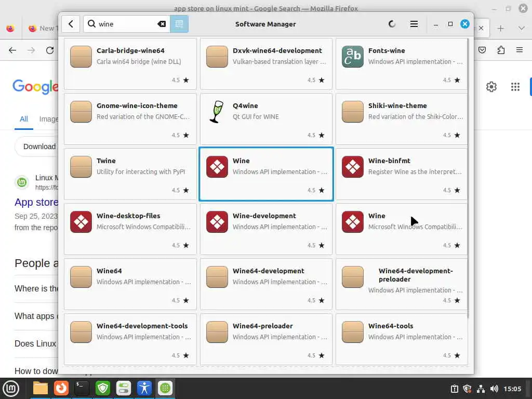Open Firefox Pocket save icon
532x399 pixels.
click(x=482, y=50)
